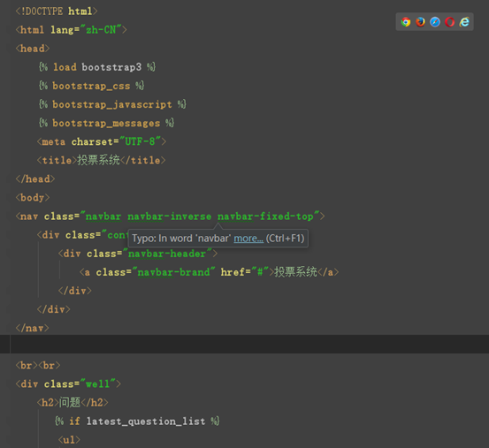Open preview in Safari browser
This screenshot has height=448, width=489.
coord(435,22)
